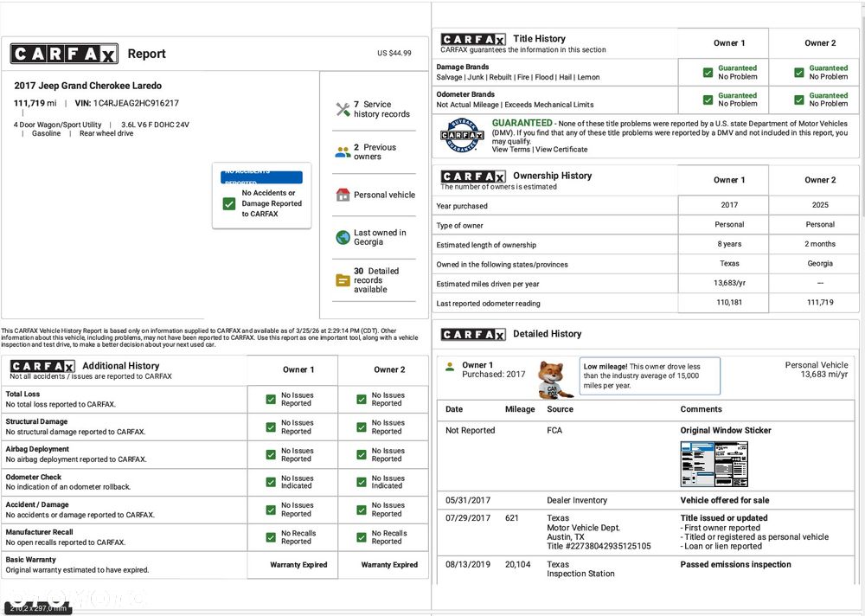This screenshot has height=616, width=865.
Task: Click the 2017 Jeep Grand Cherokee Laredo title
Action: pyautogui.click(x=87, y=86)
